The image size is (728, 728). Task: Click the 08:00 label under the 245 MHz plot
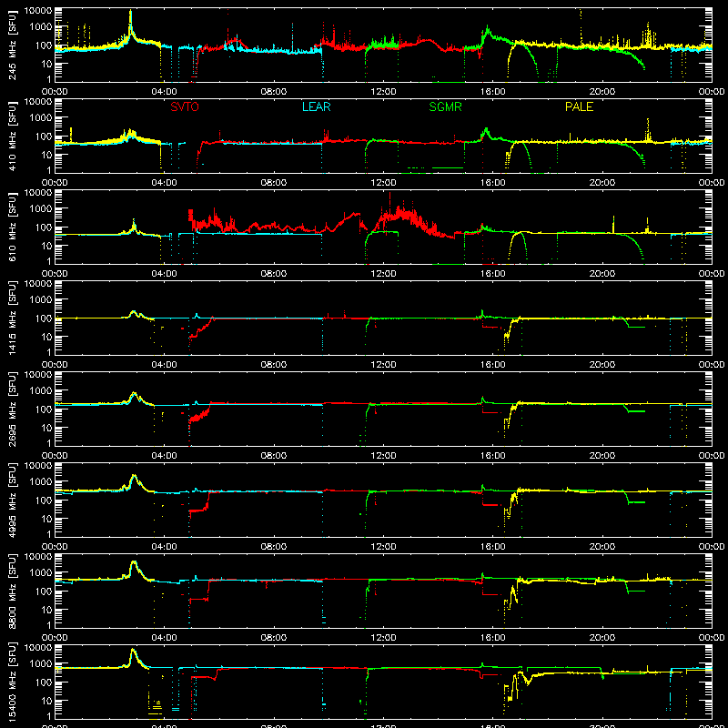tap(274, 92)
